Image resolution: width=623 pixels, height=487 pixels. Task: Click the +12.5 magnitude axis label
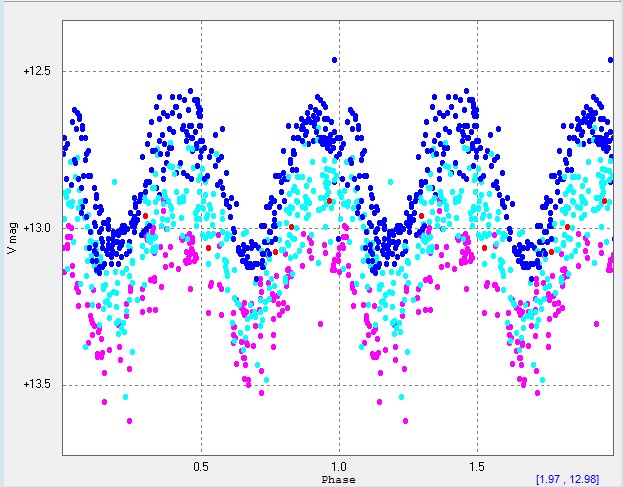(37, 71)
